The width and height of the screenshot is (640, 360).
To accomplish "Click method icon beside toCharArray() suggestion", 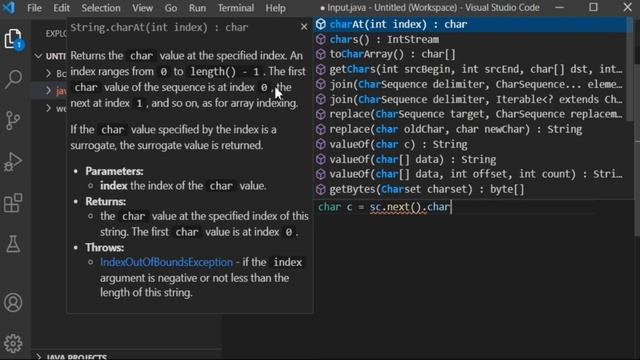I will point(321,54).
